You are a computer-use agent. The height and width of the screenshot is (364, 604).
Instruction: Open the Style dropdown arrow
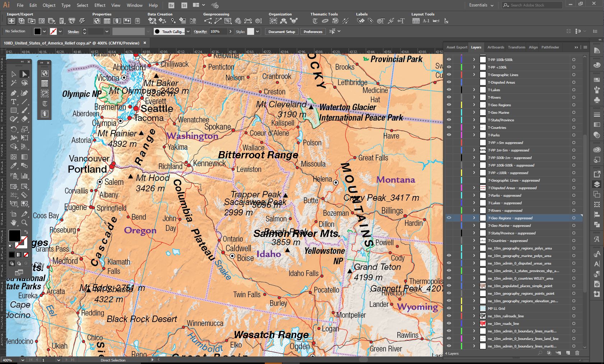pos(257,32)
